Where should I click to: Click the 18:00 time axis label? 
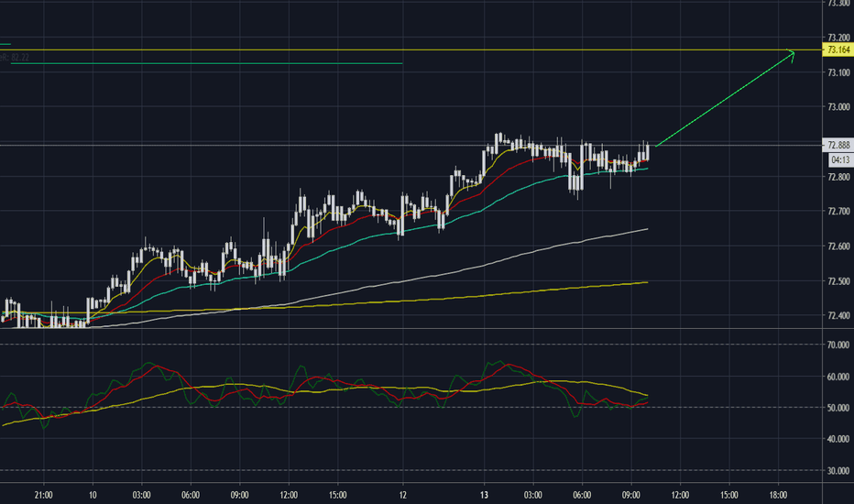click(x=776, y=495)
